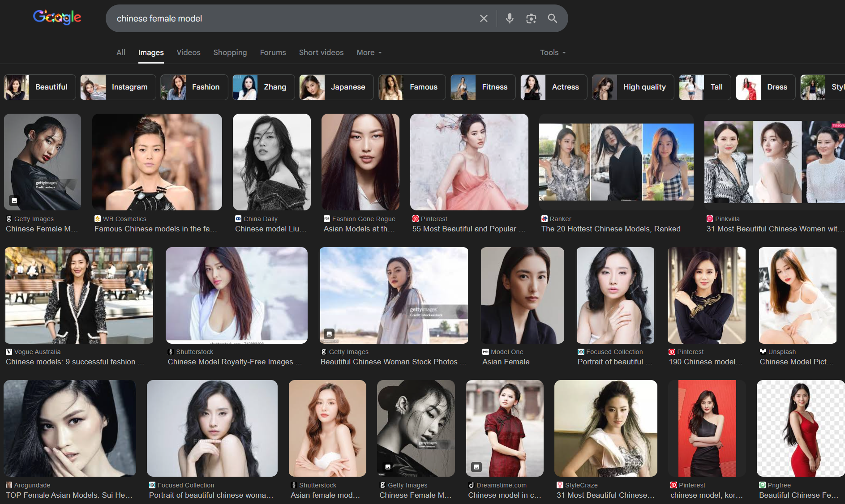The image size is (845, 504).
Task: Click the Famous filter chip
Action: pos(412,87)
